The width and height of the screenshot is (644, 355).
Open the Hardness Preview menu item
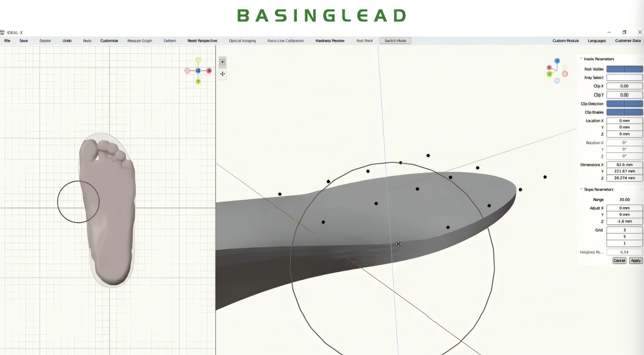point(330,41)
